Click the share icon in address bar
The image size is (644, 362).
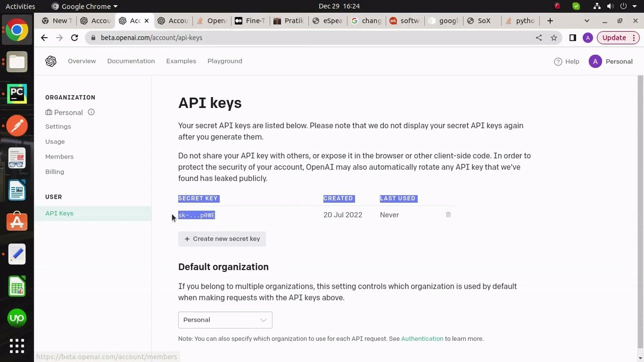point(539,38)
